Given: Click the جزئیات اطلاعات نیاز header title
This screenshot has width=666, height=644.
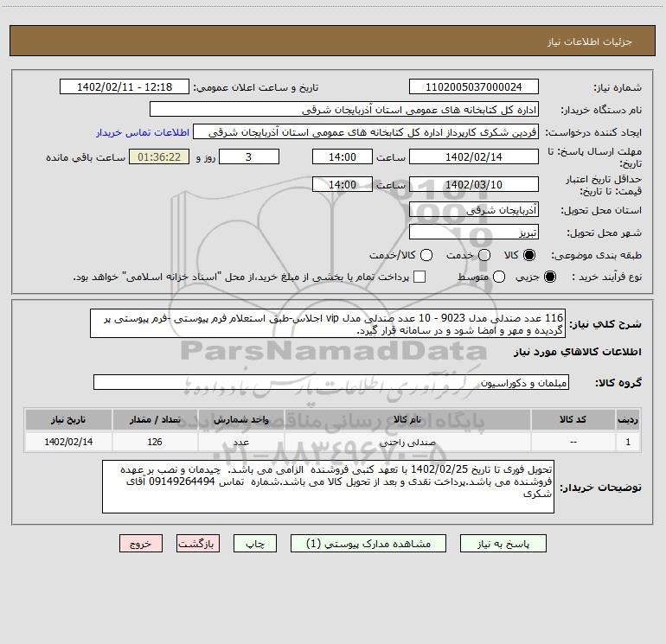Looking at the screenshot, I should [x=589, y=41].
